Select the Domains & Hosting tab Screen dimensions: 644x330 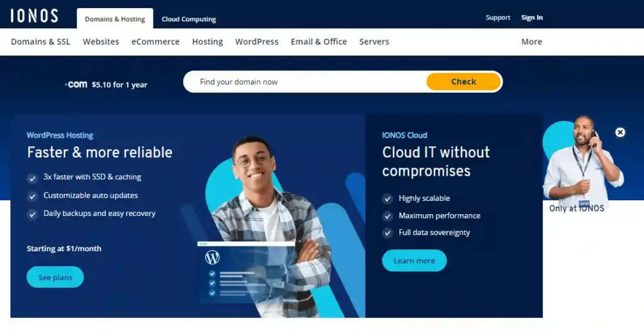pos(115,19)
